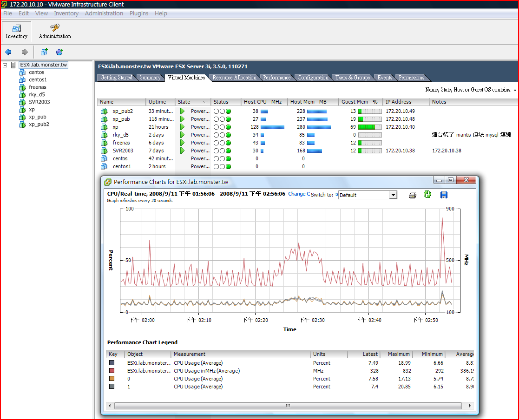Click the xp_pub VM icon in inventory tree

(x=22, y=117)
